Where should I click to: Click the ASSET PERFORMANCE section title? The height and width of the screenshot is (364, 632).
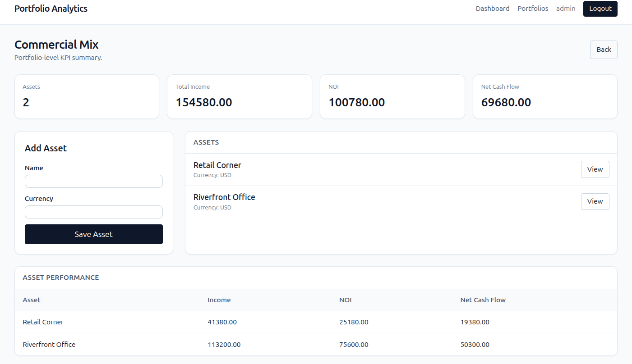(61, 278)
